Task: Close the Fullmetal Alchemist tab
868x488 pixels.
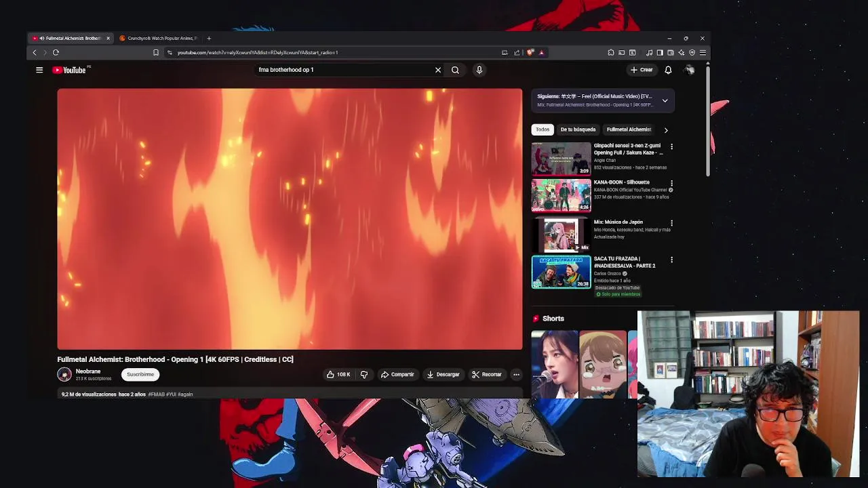Action: point(108,38)
